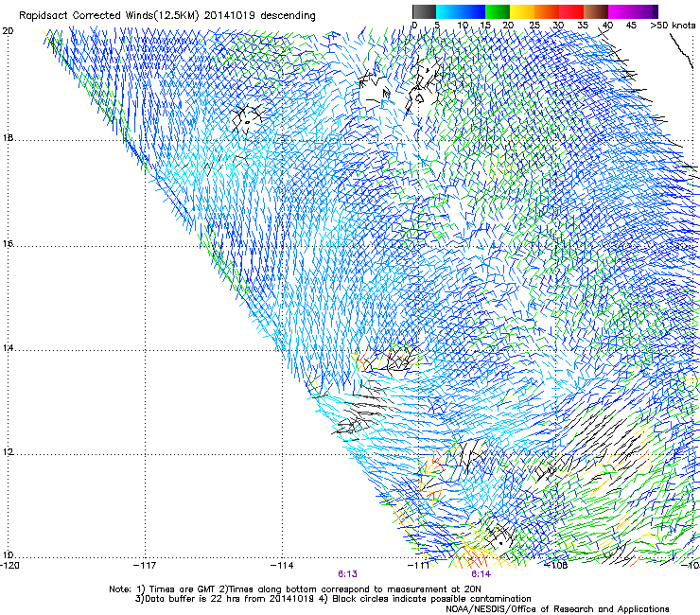Click the latitude label 20

click(8, 31)
